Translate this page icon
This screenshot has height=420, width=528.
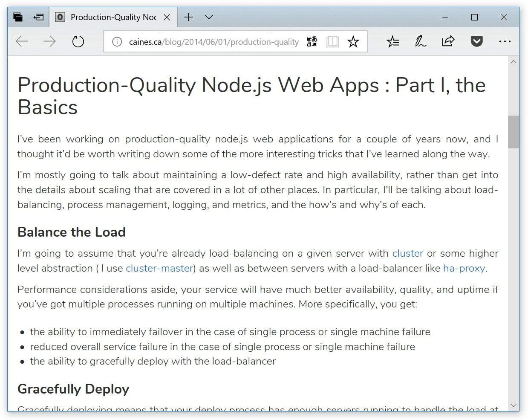[x=312, y=41]
